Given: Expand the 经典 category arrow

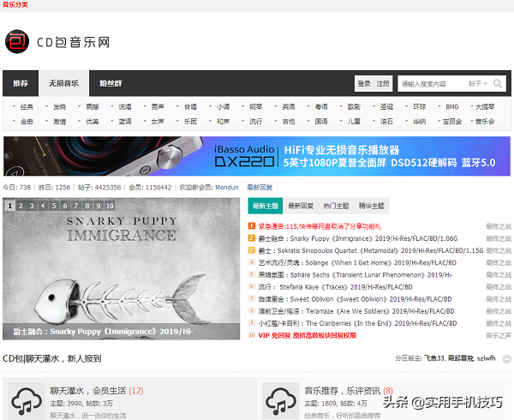Looking at the screenshot, I should point(15,107).
